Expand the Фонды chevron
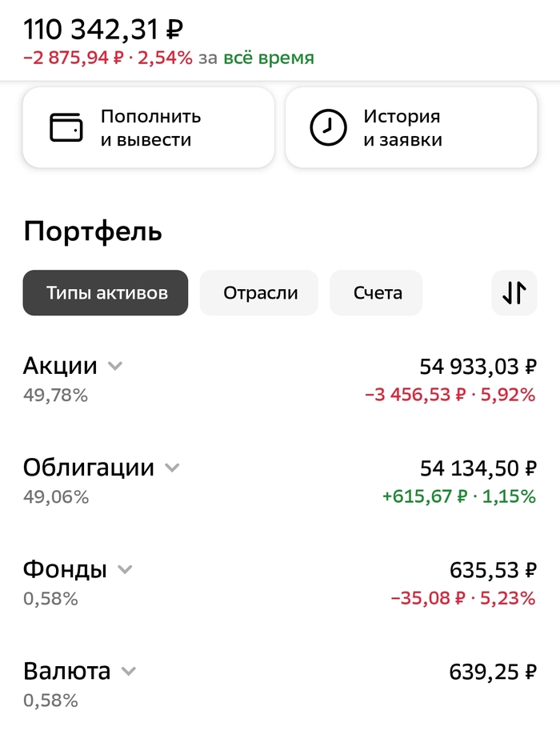The height and width of the screenshot is (743, 560). coord(125,570)
